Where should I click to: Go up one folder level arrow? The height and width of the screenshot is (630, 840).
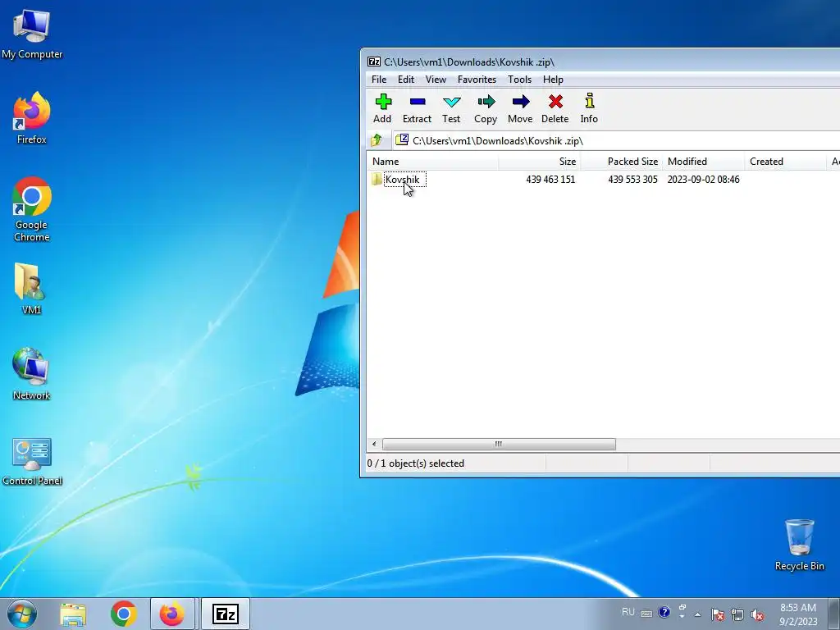(376, 140)
